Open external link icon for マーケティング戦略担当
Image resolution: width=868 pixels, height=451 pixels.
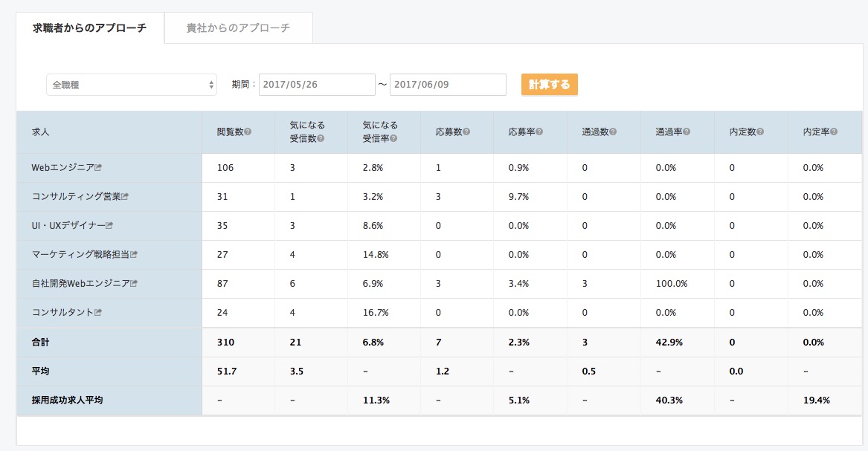[x=134, y=254]
